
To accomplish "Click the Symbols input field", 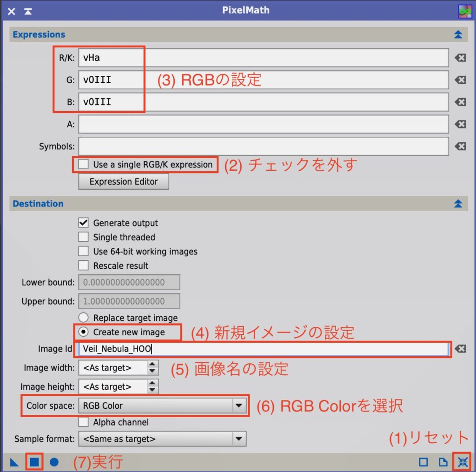I will pyautogui.click(x=264, y=146).
